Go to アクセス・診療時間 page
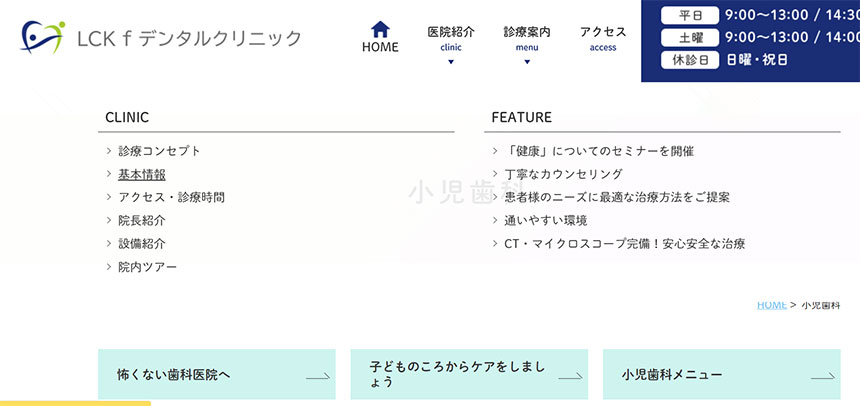Viewport: 860px width, 406px height. (172, 198)
